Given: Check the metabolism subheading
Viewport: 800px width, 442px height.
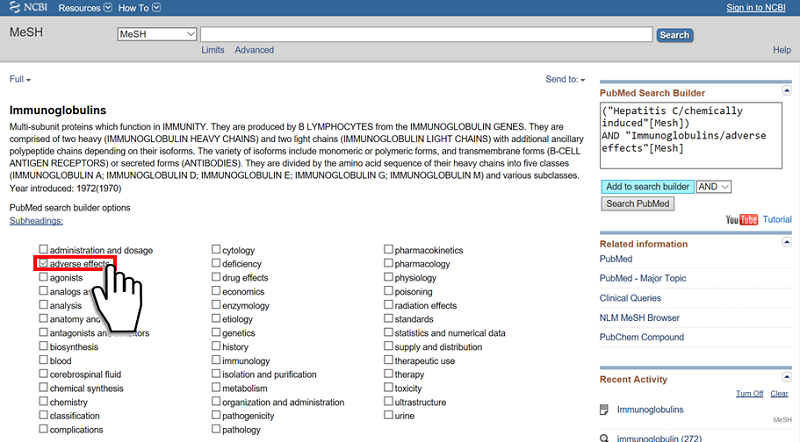Looking at the screenshot, I should [216, 387].
